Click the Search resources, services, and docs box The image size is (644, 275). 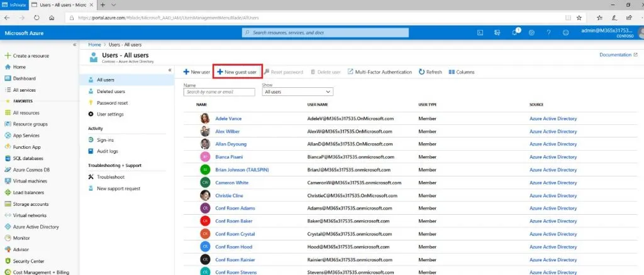coord(325,33)
